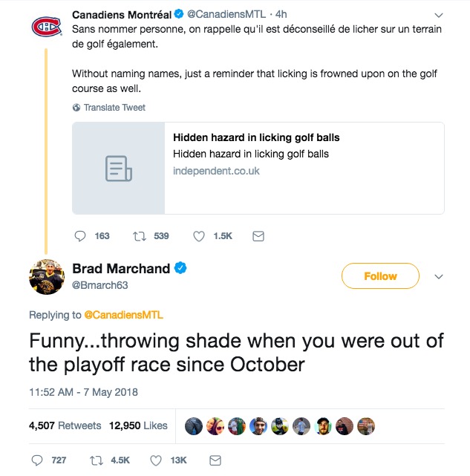Reply to the Canadiens Montréal tweet

click(81, 236)
